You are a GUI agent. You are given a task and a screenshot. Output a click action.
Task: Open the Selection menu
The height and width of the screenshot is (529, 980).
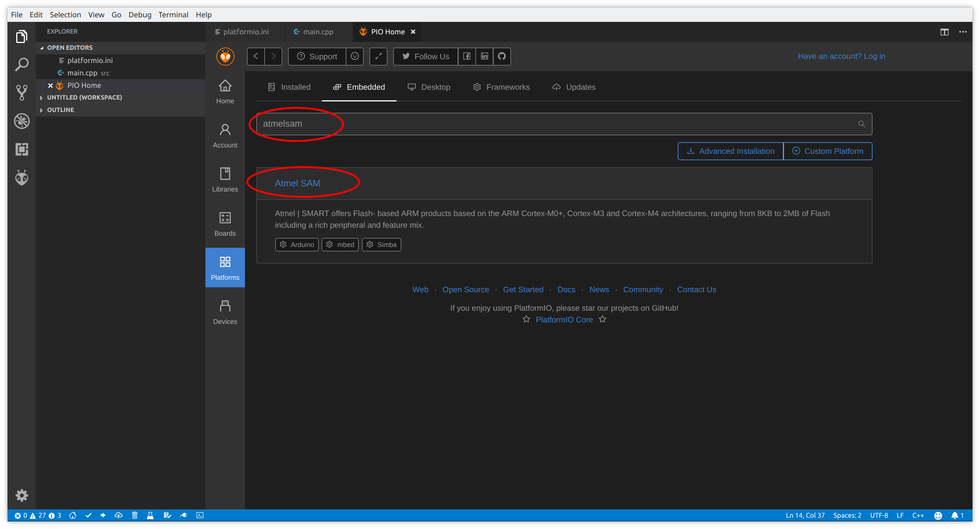pyautogui.click(x=65, y=14)
